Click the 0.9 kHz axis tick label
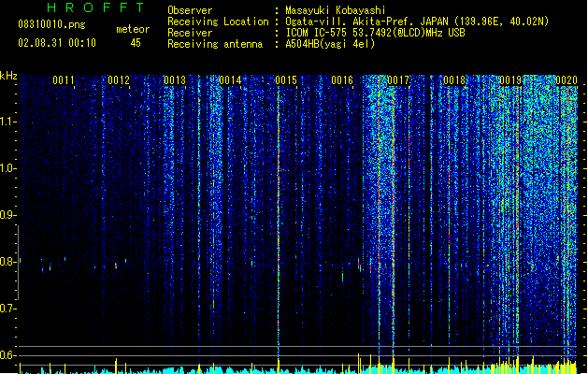 pos(7,215)
